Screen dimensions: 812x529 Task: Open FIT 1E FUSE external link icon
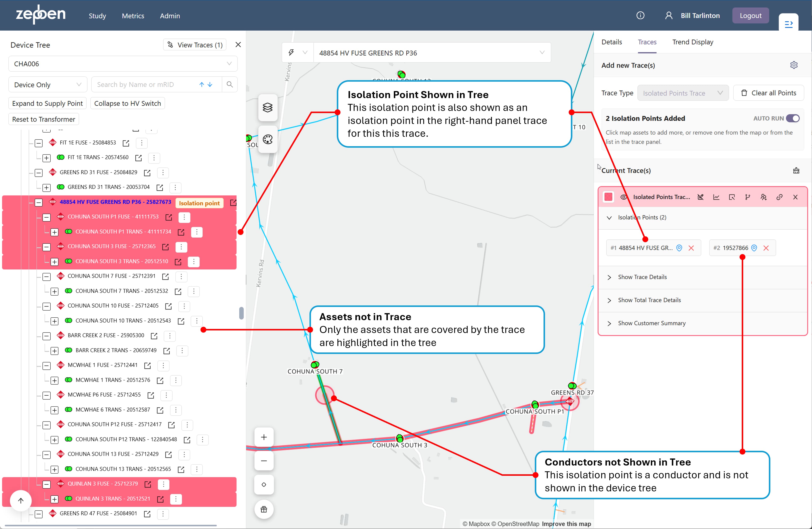coord(126,143)
